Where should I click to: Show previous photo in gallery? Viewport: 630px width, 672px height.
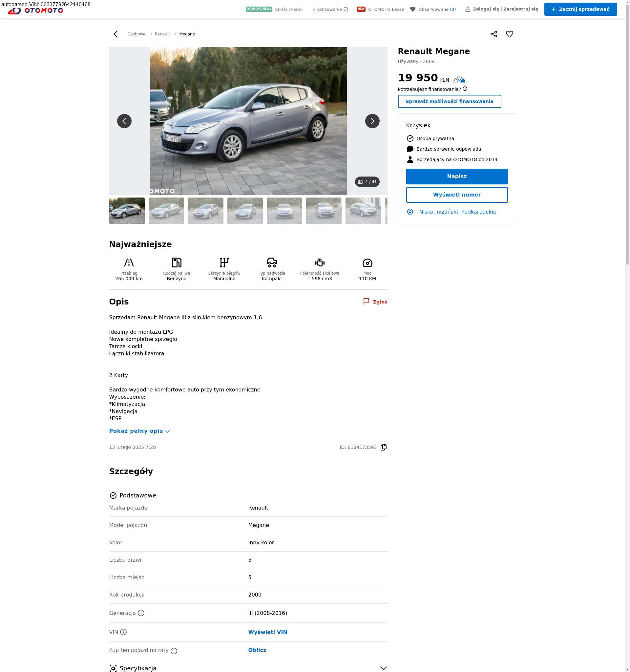click(x=124, y=121)
